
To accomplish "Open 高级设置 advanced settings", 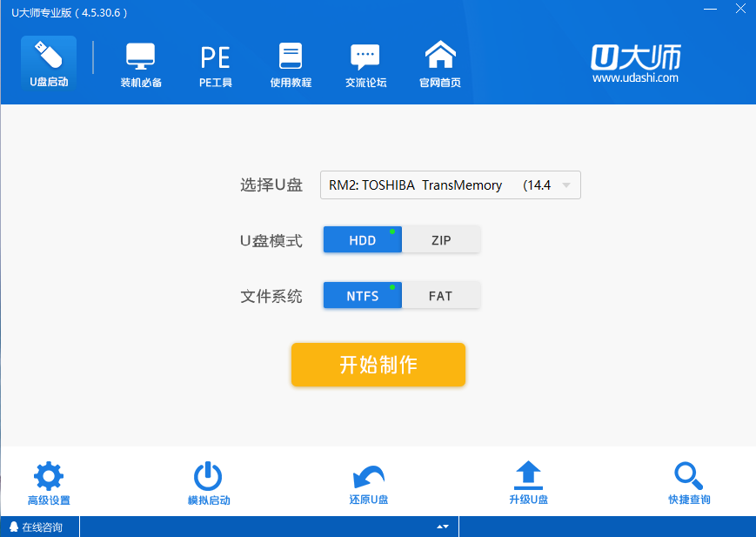I will coord(48,481).
